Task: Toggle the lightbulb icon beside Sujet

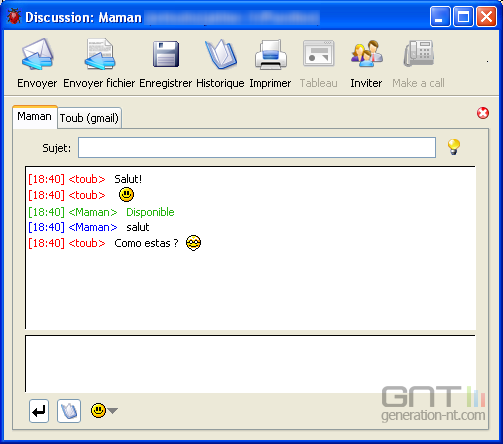Action: click(454, 147)
